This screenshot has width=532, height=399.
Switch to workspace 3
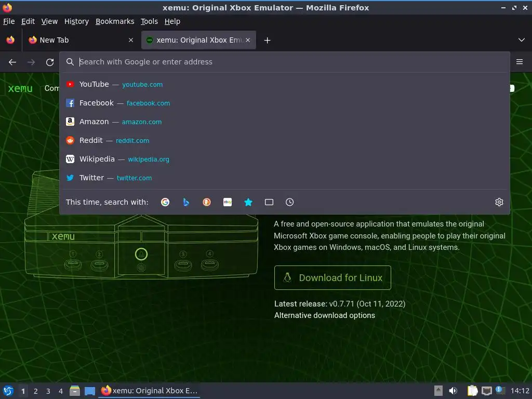click(x=48, y=391)
